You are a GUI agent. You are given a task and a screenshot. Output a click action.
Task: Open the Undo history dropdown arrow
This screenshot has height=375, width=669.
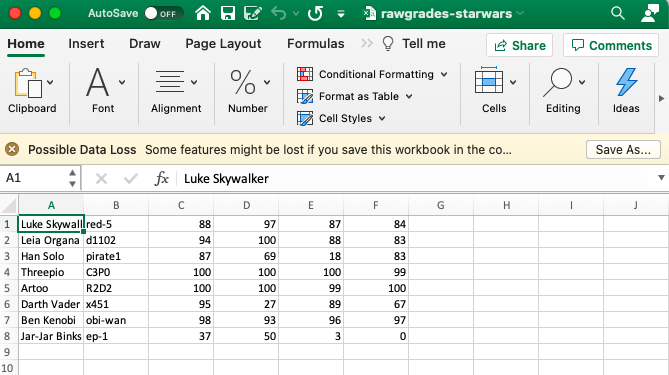(x=296, y=14)
